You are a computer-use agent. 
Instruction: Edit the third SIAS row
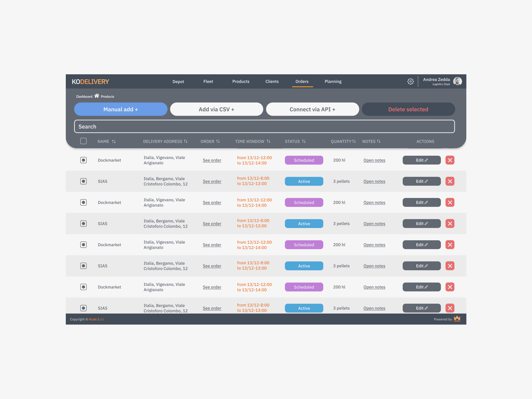[422, 266]
